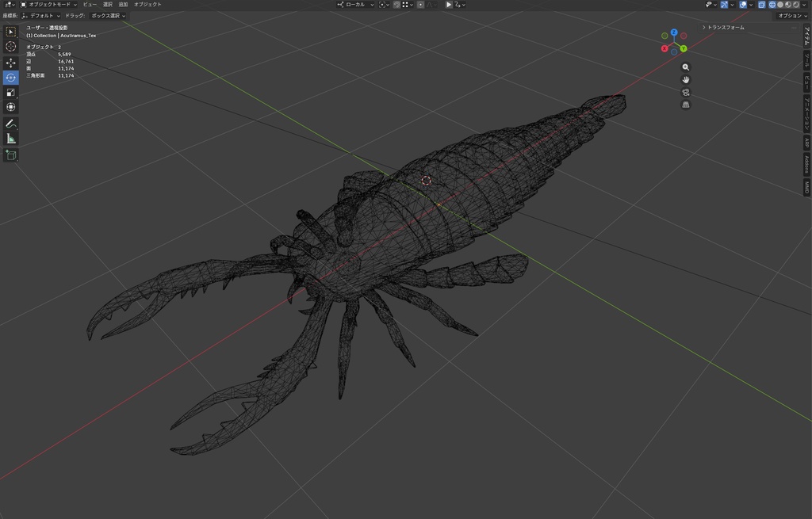
Task: Switch to the Addons sidebar tab
Action: point(806,165)
